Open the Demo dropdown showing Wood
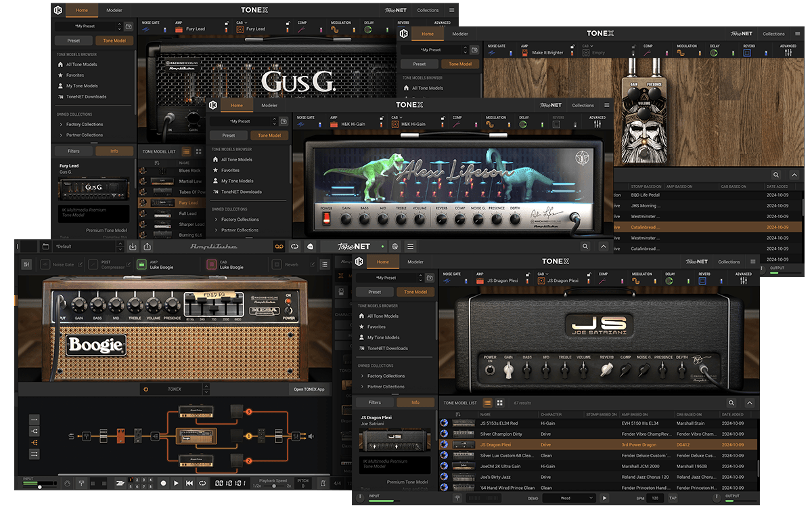The width and height of the screenshot is (812, 508). click(572, 498)
